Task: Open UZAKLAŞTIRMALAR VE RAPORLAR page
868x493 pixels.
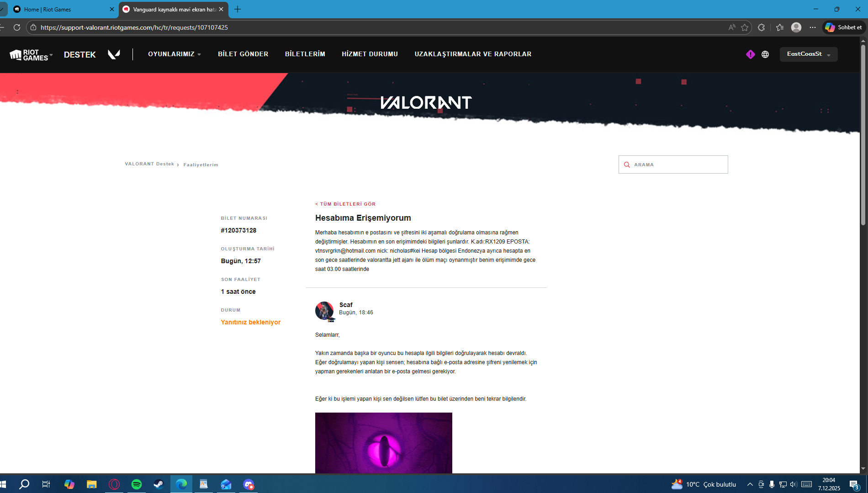Action: pyautogui.click(x=473, y=54)
